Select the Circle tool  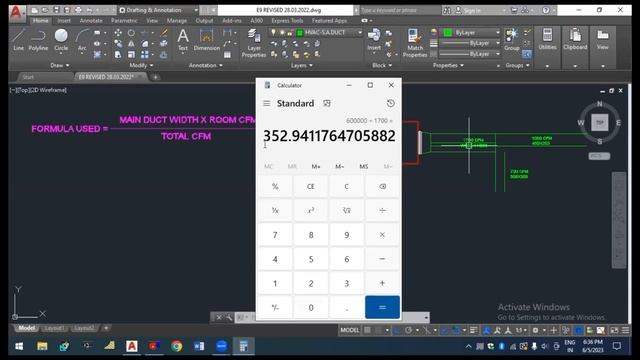point(61,40)
